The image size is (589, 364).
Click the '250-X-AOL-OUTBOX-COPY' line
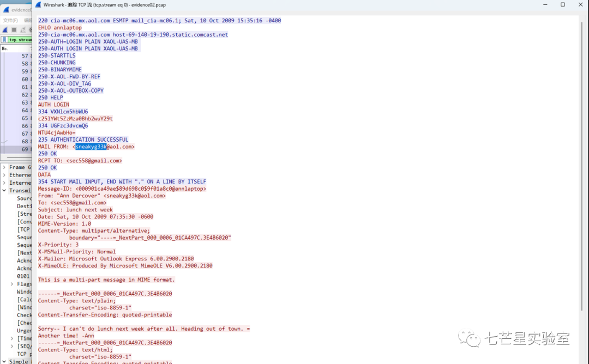[70, 90]
